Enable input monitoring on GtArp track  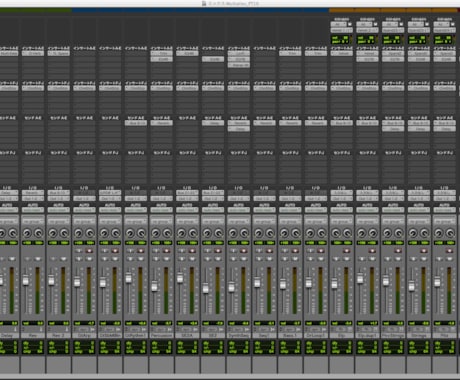(79, 251)
